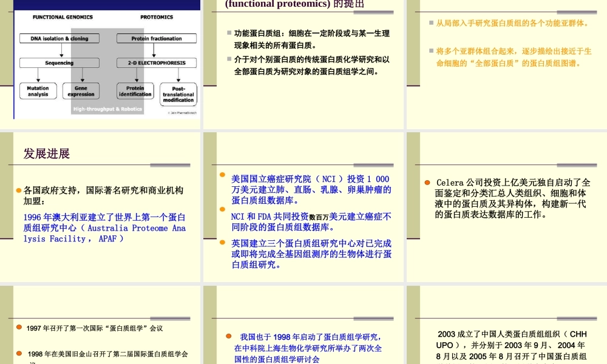This screenshot has width=607, height=364.
Task: Select the "FUNCTIONAL GENOMICS" column header
Action: pos(63,17)
